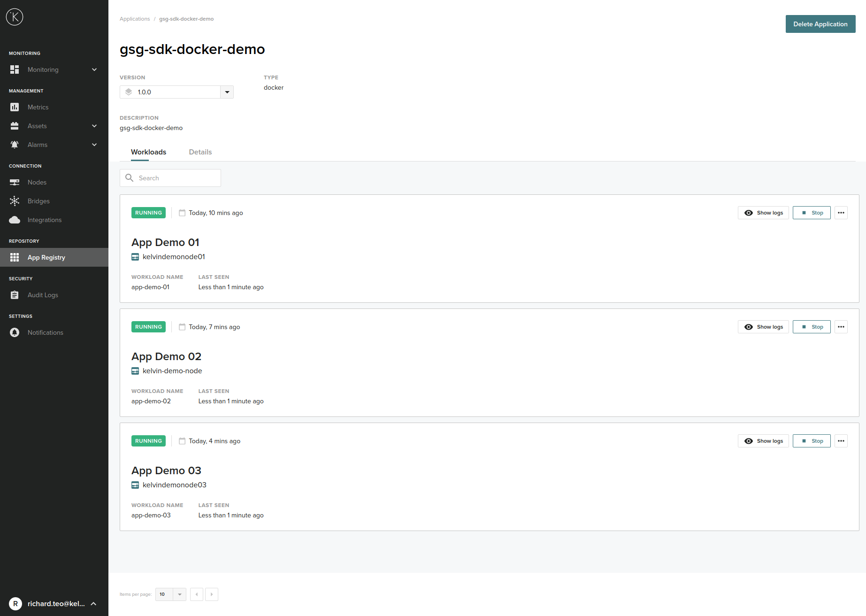Stop the App Demo 03 workload
Screen dimensions: 866x616
[x=811, y=441]
